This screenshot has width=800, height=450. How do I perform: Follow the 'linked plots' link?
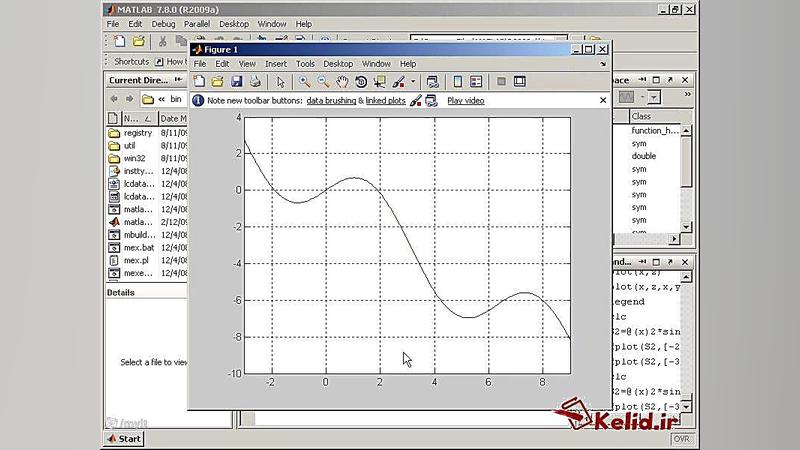386,101
